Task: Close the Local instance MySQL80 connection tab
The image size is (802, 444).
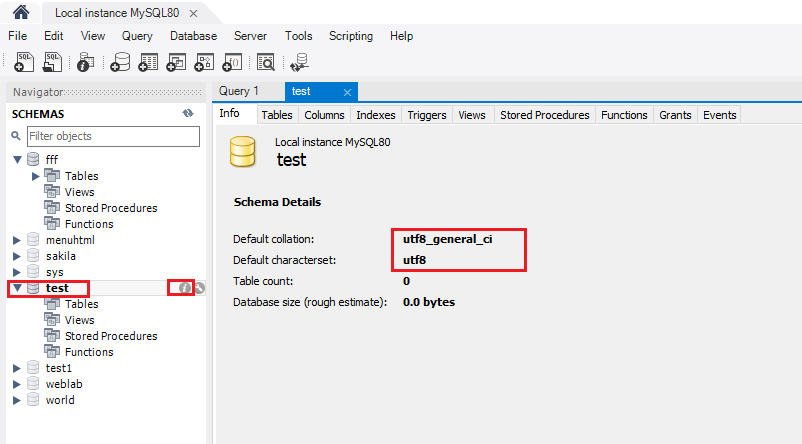Action: [x=193, y=13]
